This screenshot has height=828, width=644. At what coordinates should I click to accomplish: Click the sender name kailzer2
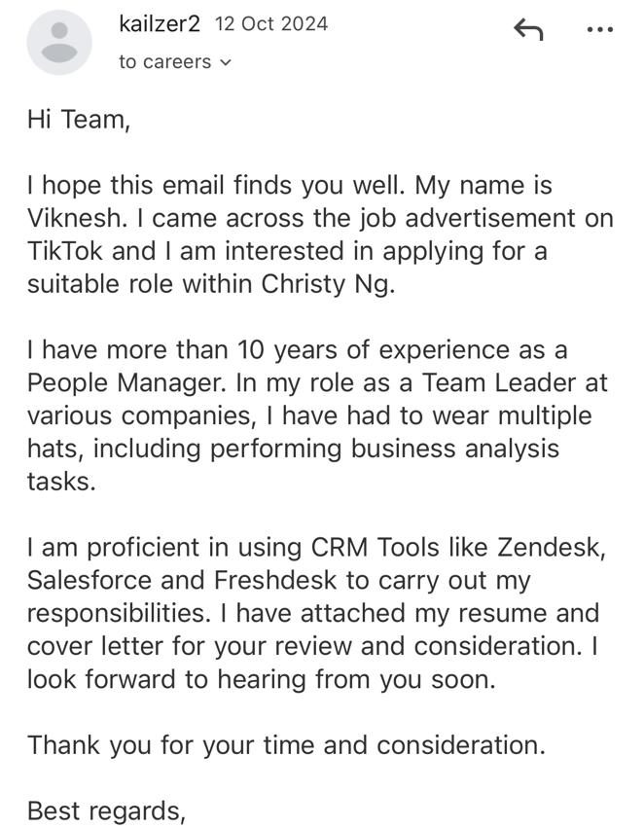coord(159,24)
